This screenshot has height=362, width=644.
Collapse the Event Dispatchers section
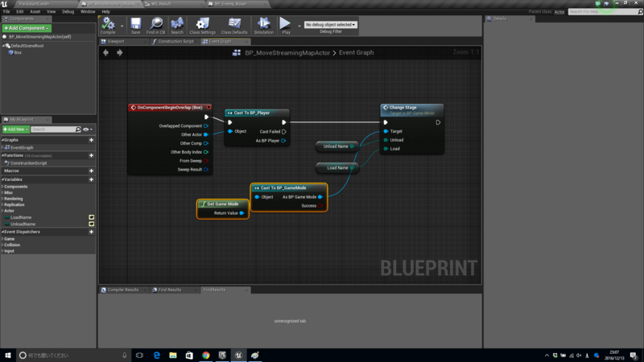(3, 232)
